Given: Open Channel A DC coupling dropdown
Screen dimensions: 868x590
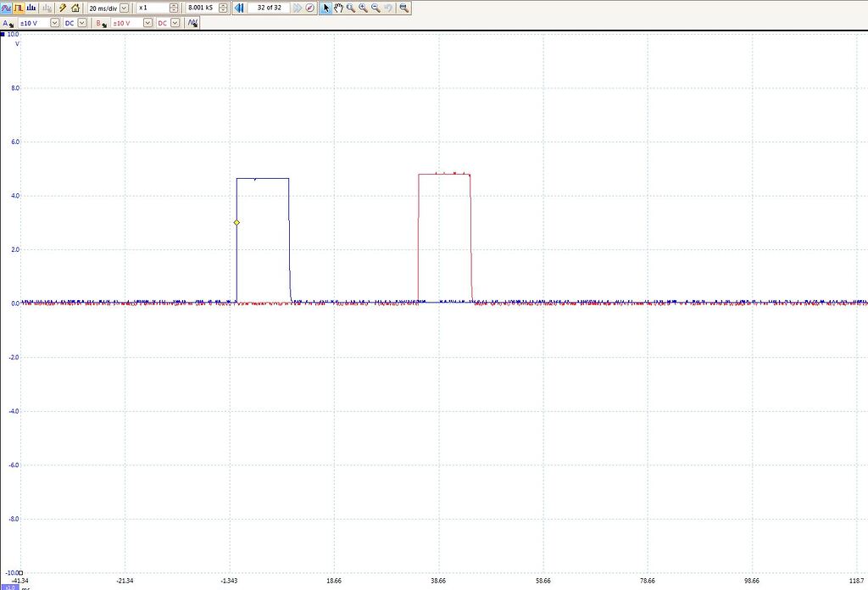Looking at the screenshot, I should point(81,23).
